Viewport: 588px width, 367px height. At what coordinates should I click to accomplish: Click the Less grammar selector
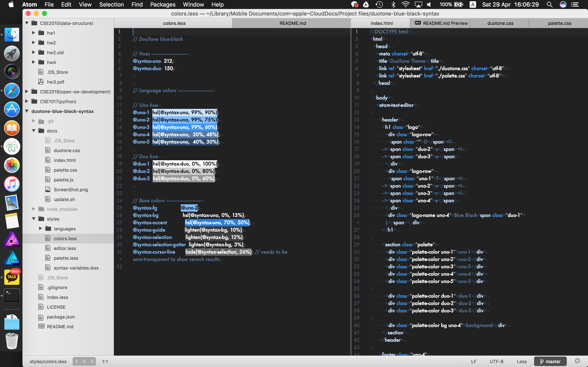[x=522, y=361]
